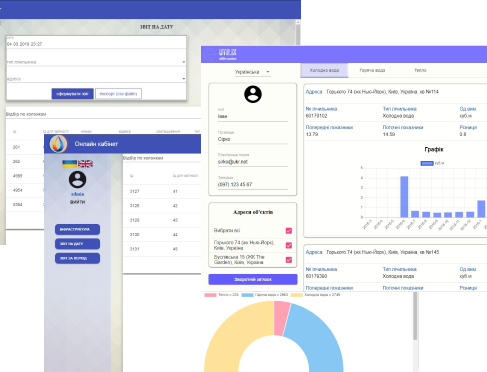Screen dimensions: 487x372
Task: Click the admin user avatar icon
Action: pyautogui.click(x=77, y=180)
